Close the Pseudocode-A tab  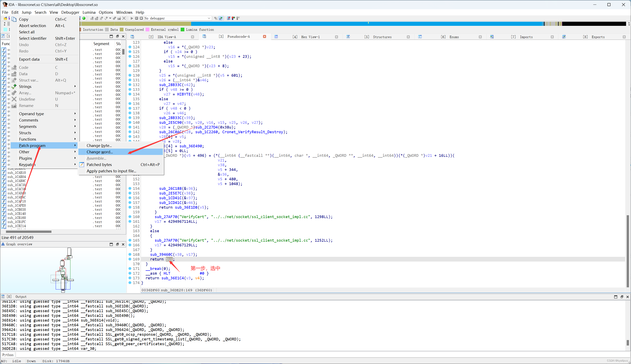[264, 37]
